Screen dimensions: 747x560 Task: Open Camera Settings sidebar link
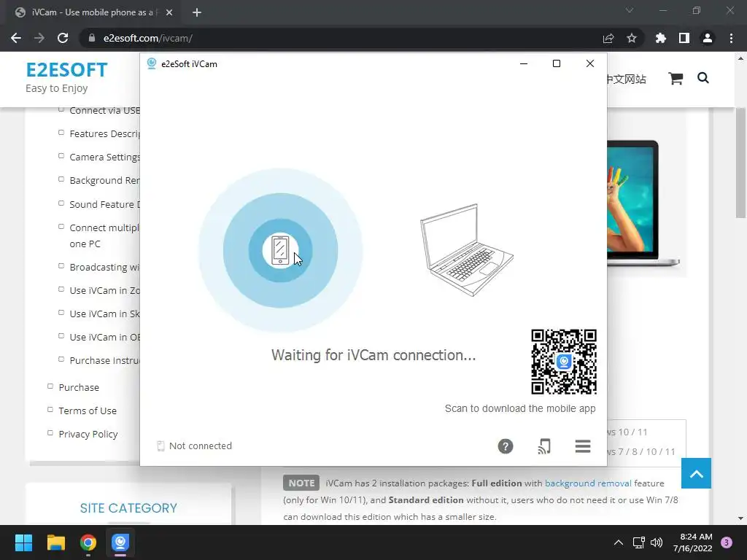[x=104, y=157]
